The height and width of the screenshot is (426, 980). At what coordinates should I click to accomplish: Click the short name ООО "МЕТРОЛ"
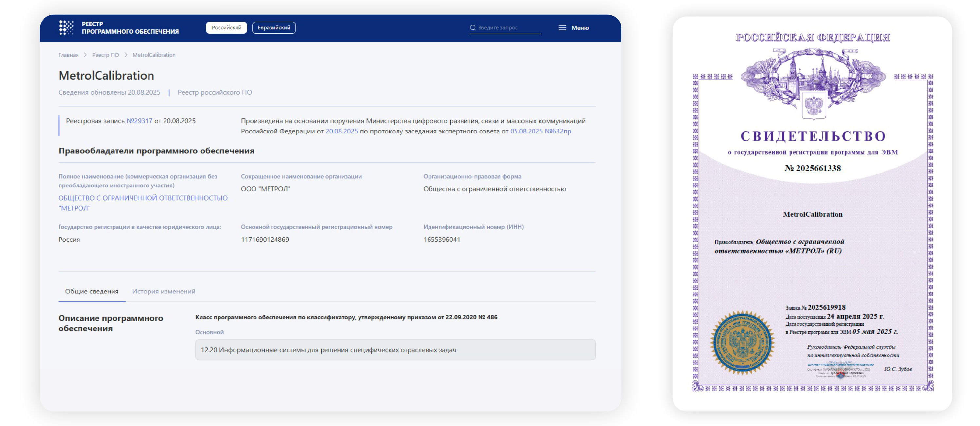click(x=266, y=189)
